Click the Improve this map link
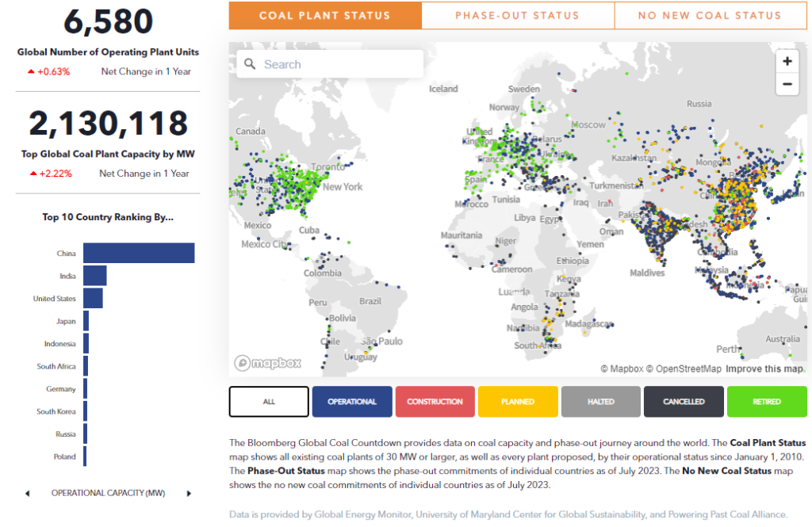This screenshot has height=527, width=812. [765, 369]
